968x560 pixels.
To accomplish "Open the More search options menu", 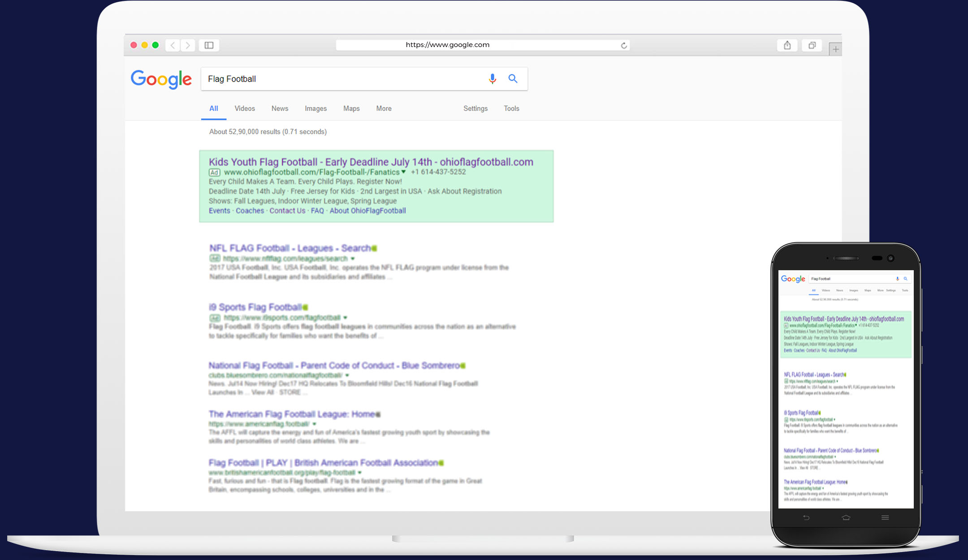I will coord(384,108).
